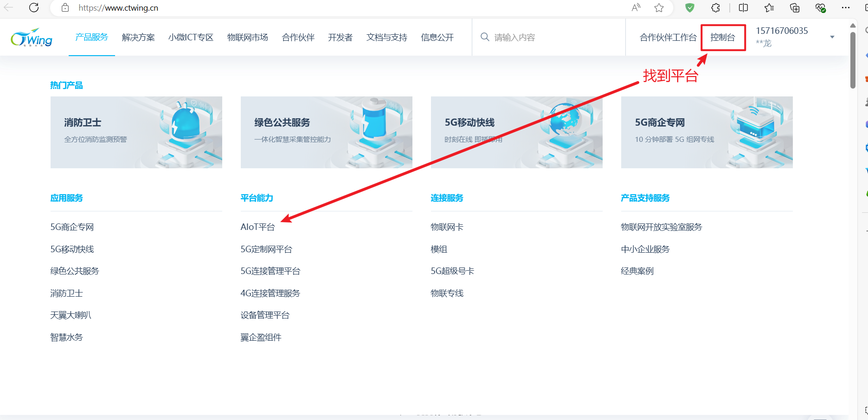Open 模组 link
The image size is (868, 420).
point(439,249)
